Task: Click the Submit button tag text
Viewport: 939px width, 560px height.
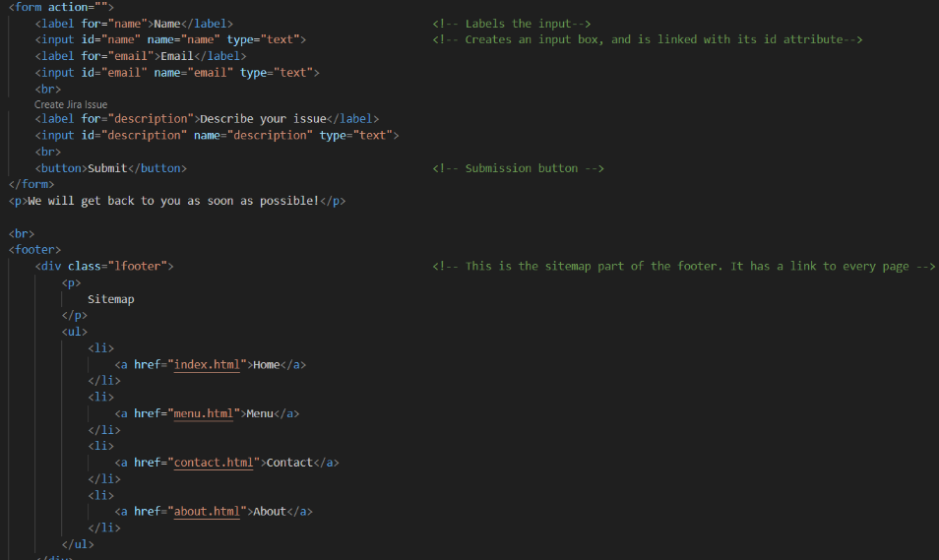Action: click(x=108, y=168)
